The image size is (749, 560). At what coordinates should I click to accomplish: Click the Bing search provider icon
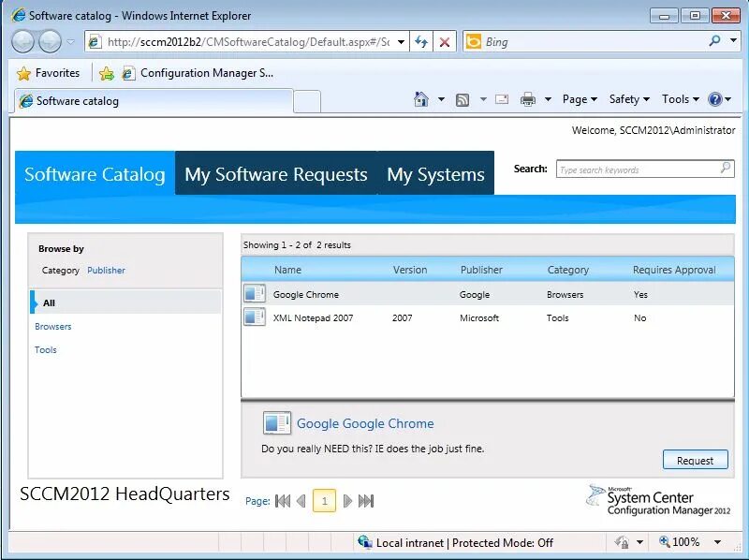click(x=474, y=41)
